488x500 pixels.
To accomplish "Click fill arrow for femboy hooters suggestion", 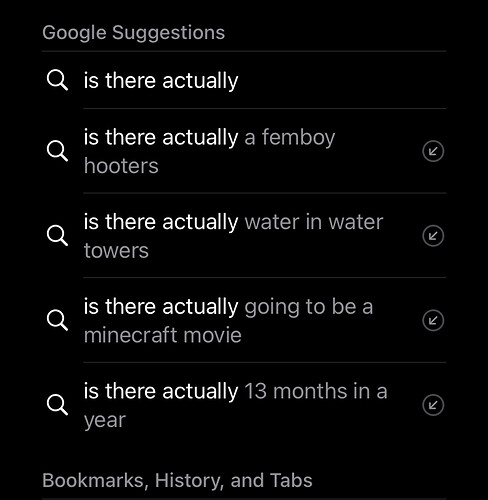I will coord(433,151).
